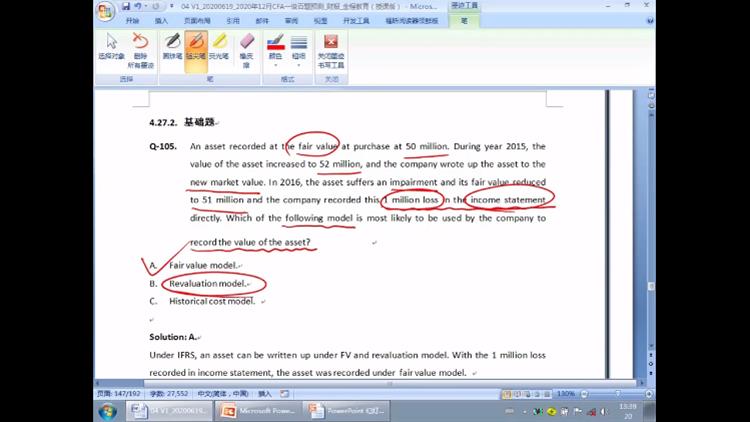This screenshot has width=750, height=422.
Task: Click the Office button orb
Action: (105, 11)
